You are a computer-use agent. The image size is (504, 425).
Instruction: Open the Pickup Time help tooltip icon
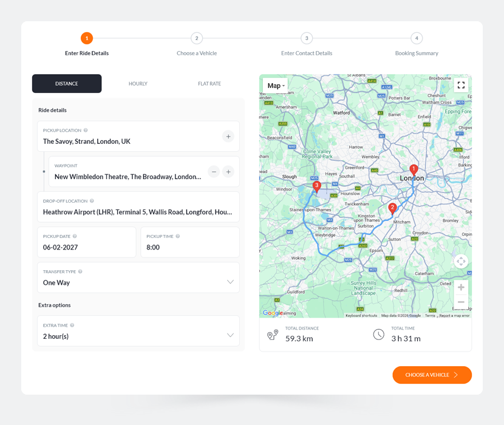pos(178,236)
